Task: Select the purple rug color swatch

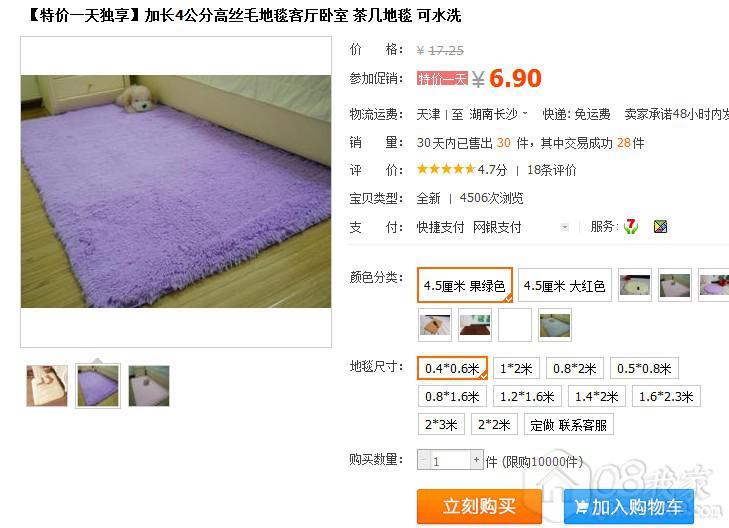Action: click(x=715, y=285)
